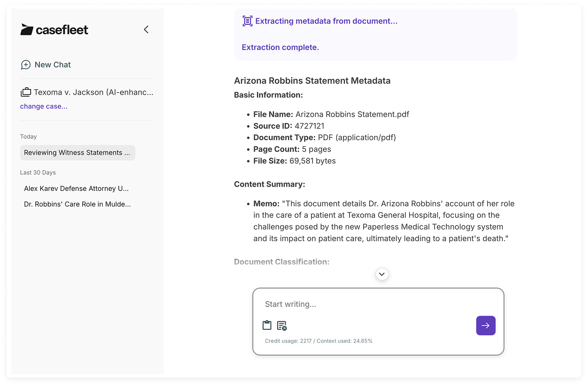
Task: Click the document export icon beside the clipboard
Action: (281, 325)
